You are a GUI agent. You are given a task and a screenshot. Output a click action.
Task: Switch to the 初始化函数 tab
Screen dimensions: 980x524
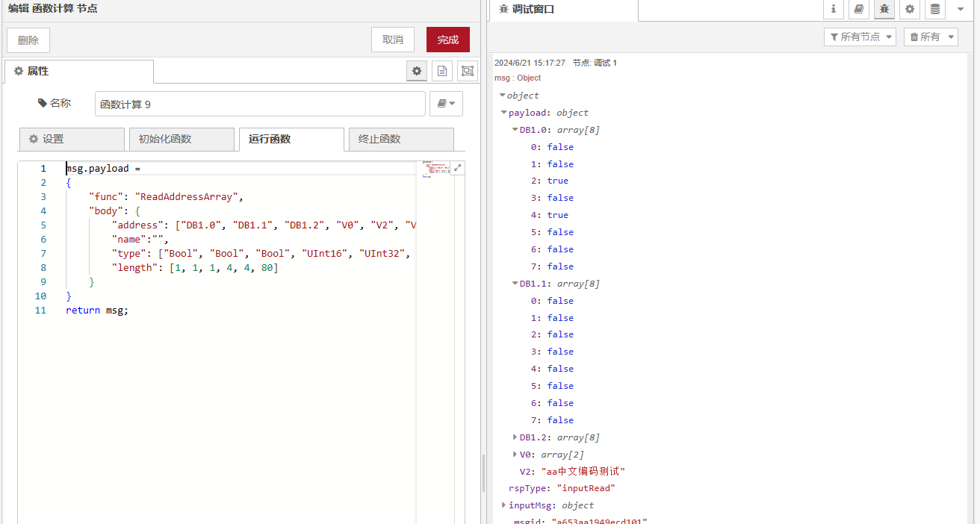click(x=182, y=139)
